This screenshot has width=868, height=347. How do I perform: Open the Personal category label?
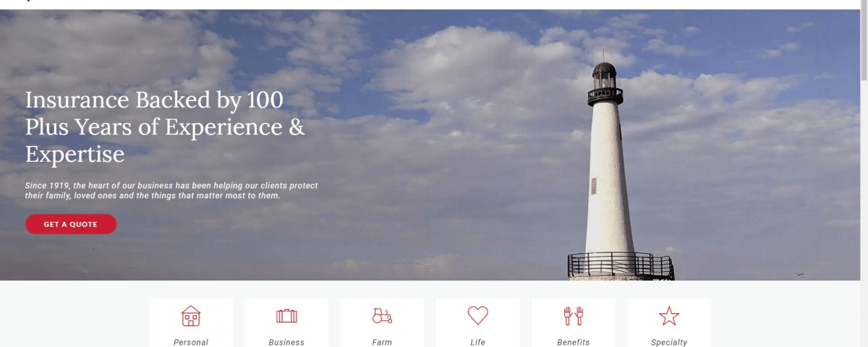tap(191, 342)
